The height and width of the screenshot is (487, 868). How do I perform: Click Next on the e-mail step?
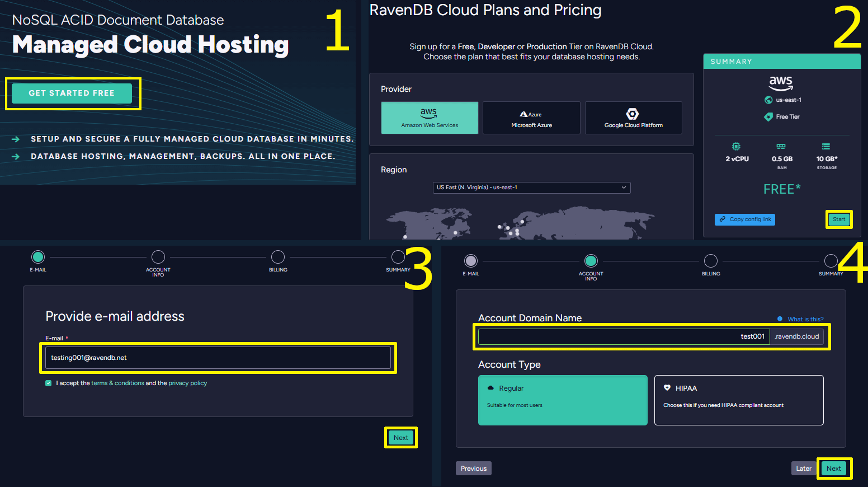tap(401, 438)
